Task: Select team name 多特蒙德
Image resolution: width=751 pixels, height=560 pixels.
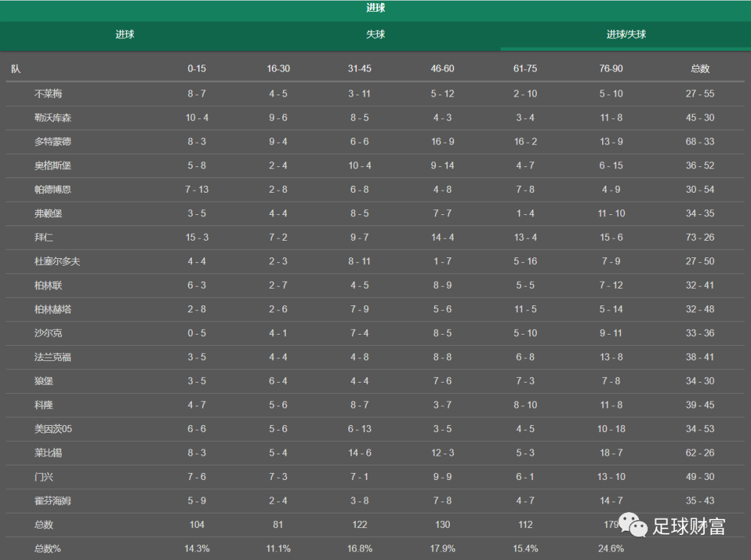Action: [53, 142]
